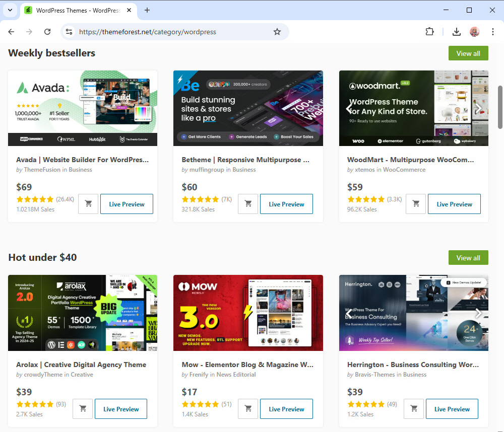
Task: Open Chrome profile avatar menu
Action: point(474,32)
